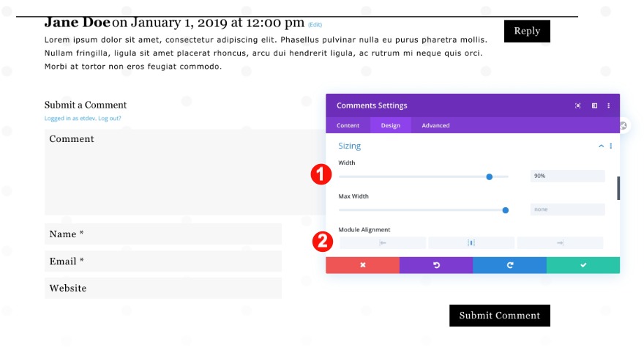Click the expand-to-fullscreen icon in settings header
Image resolution: width=644 pixels, height=361 pixels.
click(578, 105)
